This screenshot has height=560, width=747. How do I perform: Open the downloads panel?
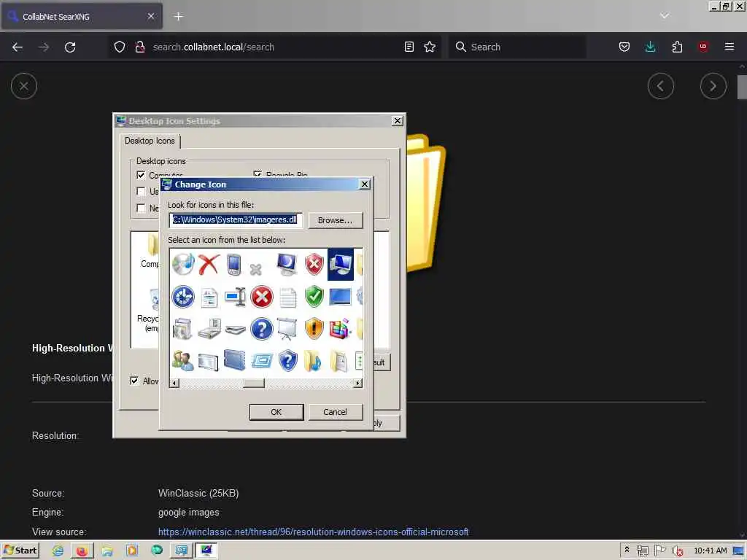pos(650,47)
